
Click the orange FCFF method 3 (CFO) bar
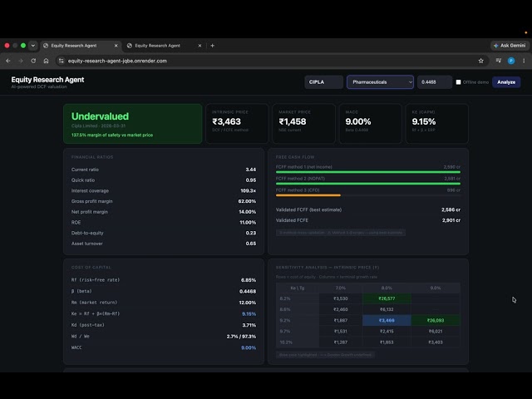pos(308,195)
